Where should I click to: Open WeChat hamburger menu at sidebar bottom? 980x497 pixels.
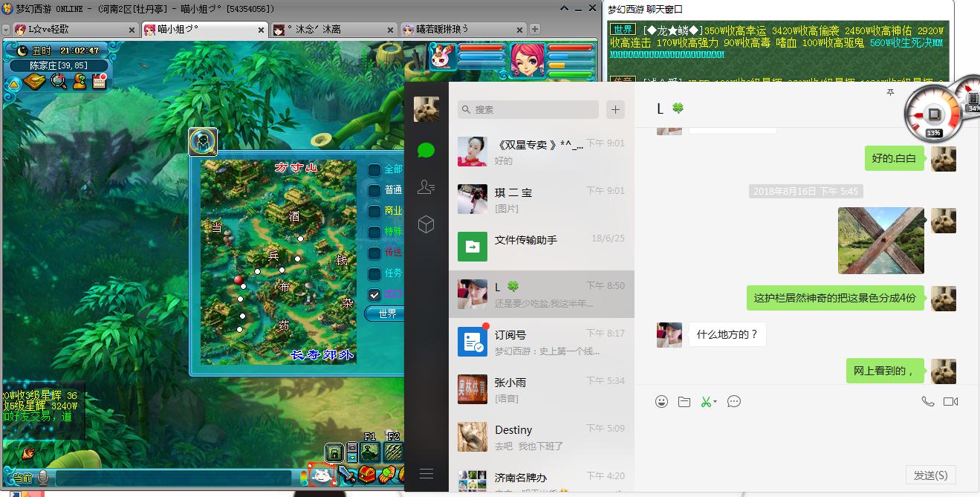pyautogui.click(x=426, y=473)
